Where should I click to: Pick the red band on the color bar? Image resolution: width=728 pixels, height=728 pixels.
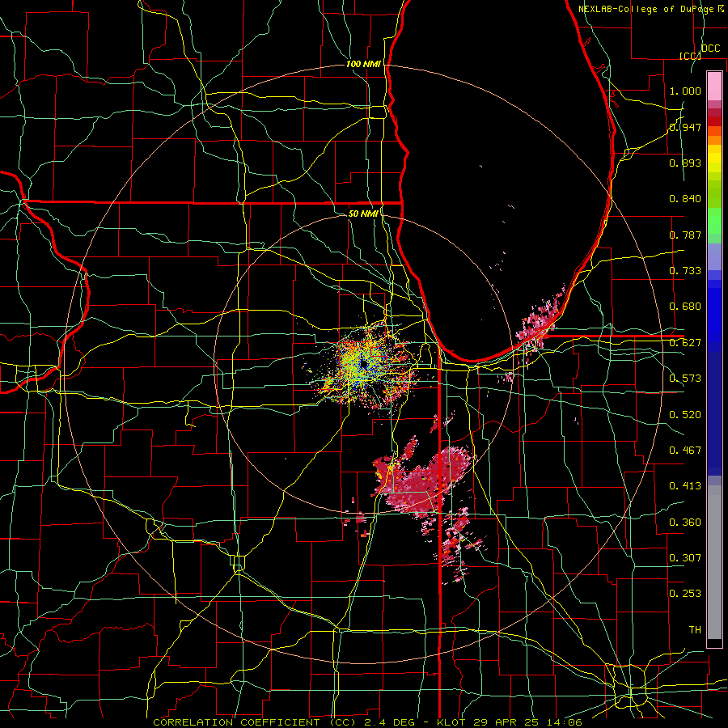pos(714,121)
